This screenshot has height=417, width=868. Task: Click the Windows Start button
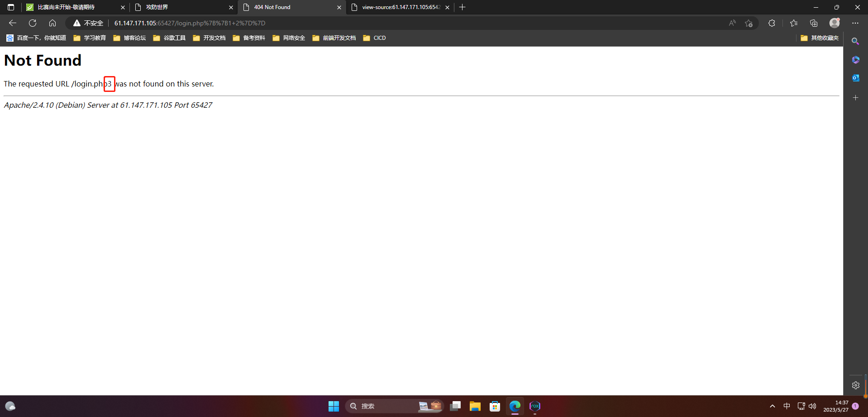334,406
